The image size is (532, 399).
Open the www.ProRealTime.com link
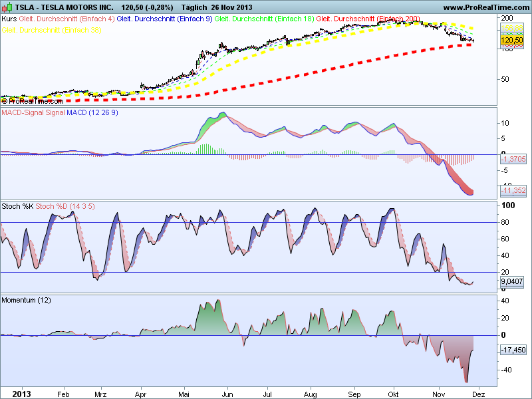(487, 7)
